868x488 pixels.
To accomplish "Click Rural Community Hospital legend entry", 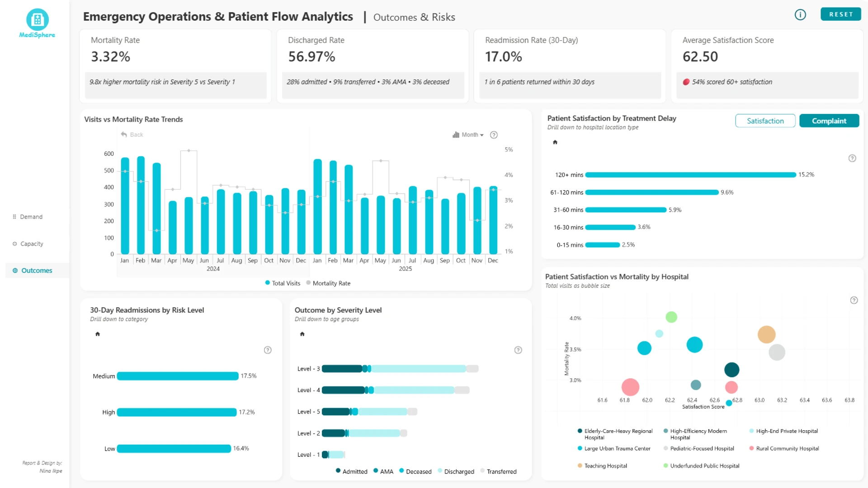I will click(x=784, y=449).
